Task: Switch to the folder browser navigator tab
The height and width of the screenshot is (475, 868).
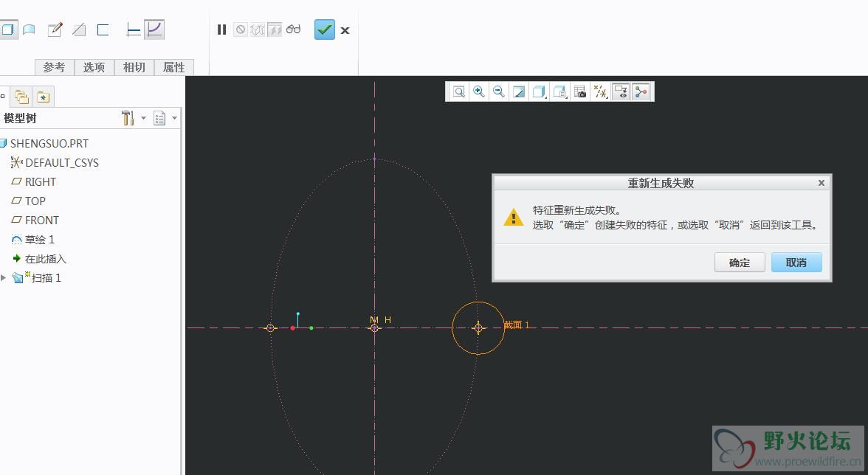Action: (x=21, y=97)
